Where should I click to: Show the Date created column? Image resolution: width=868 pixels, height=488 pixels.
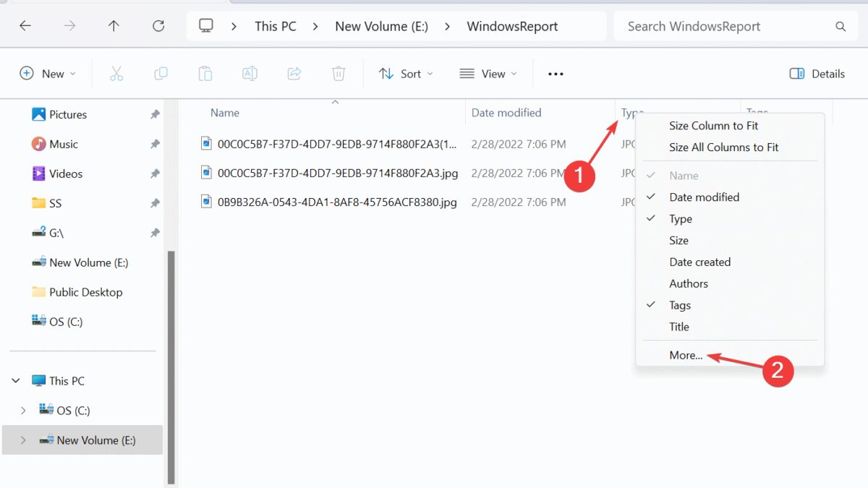(x=699, y=262)
